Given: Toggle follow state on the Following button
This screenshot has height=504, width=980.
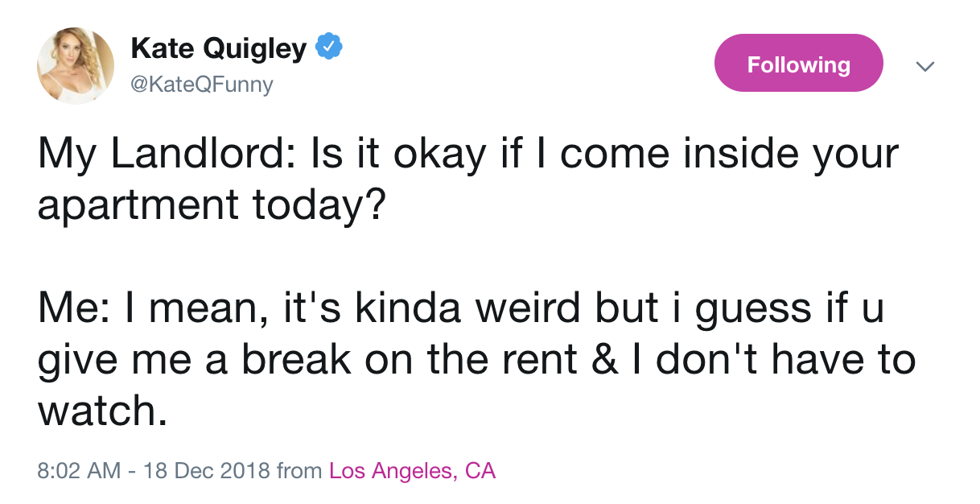Looking at the screenshot, I should pos(798,62).
